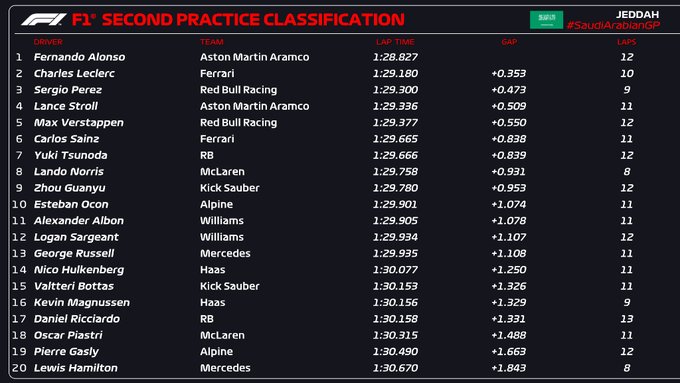Click Sergio Perez's Red Bull Racing team
The image size is (680, 383).
coord(239,90)
